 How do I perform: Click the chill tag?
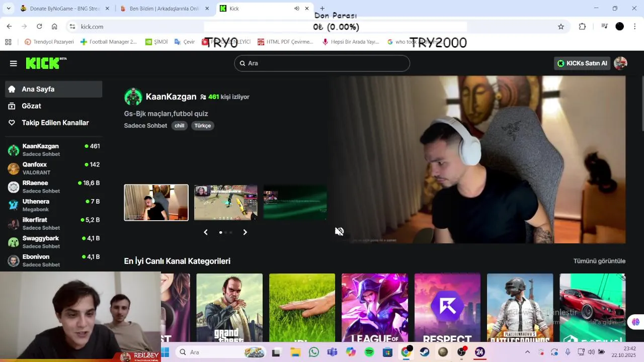pos(180,126)
